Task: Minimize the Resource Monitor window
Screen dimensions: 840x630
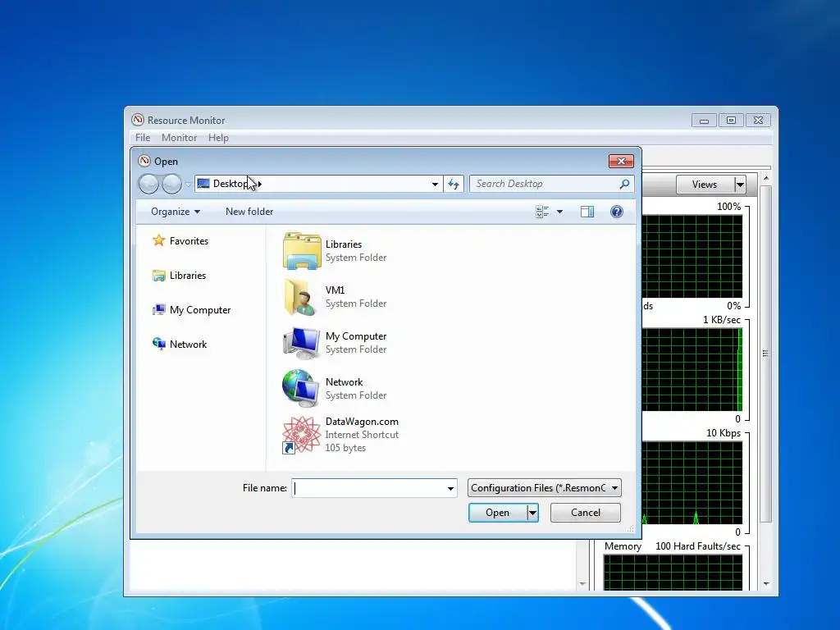Action: [704, 120]
